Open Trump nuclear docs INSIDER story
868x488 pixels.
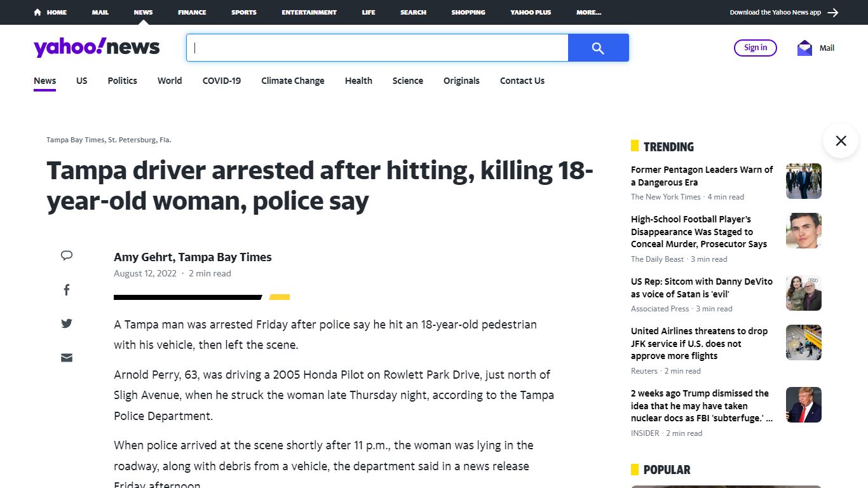coord(702,405)
